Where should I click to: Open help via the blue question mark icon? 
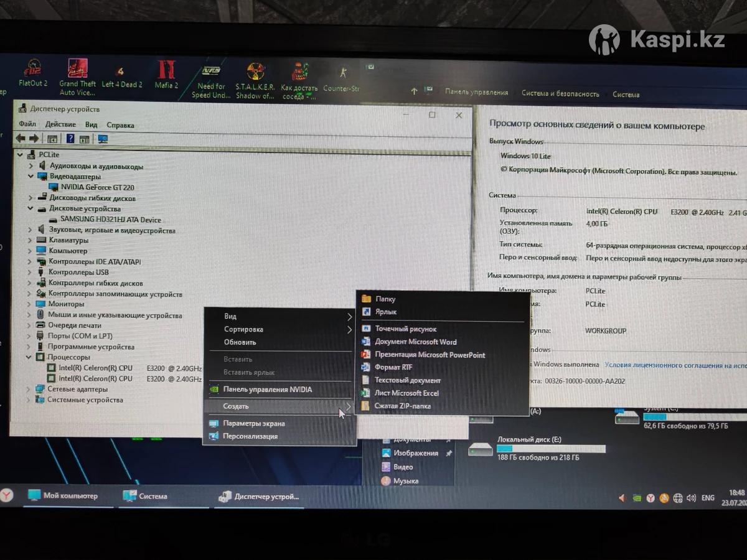pos(70,139)
